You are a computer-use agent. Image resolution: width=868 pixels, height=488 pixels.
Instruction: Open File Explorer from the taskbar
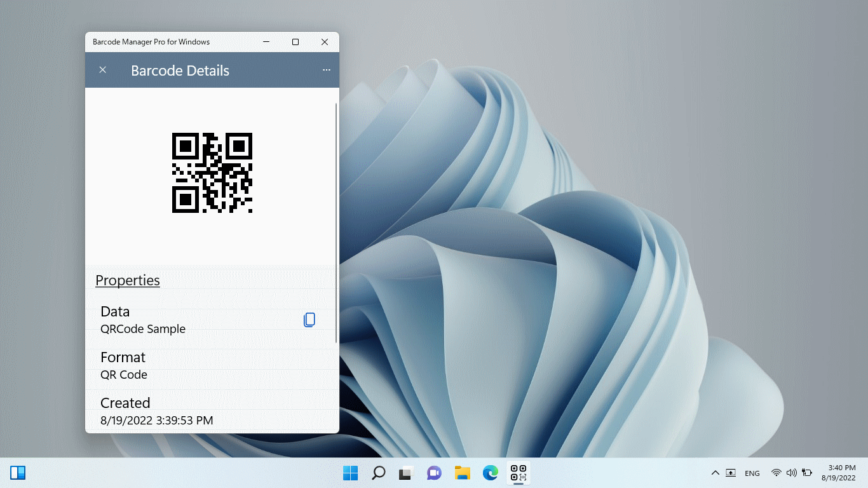[462, 473]
